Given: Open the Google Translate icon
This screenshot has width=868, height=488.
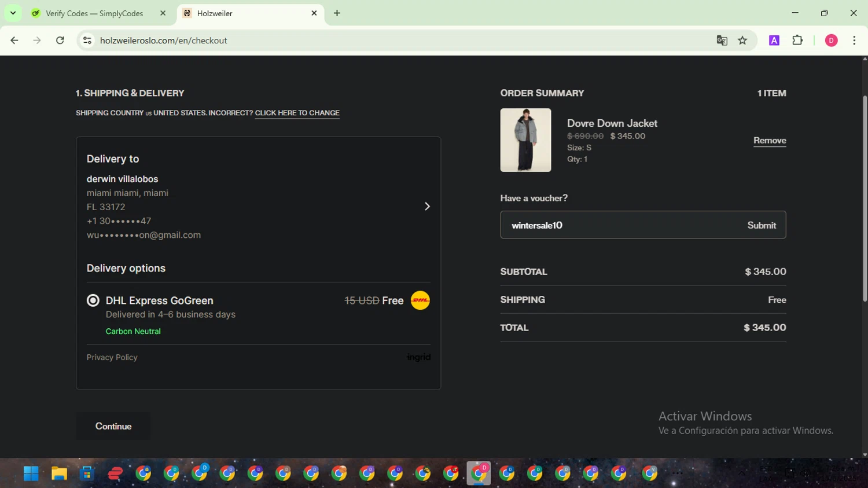Looking at the screenshot, I should click(722, 41).
